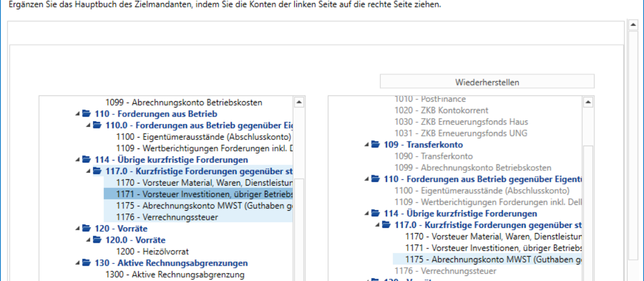Collapse the 120 - Vorräte node
Screen dimensions: 644x281
point(78,229)
